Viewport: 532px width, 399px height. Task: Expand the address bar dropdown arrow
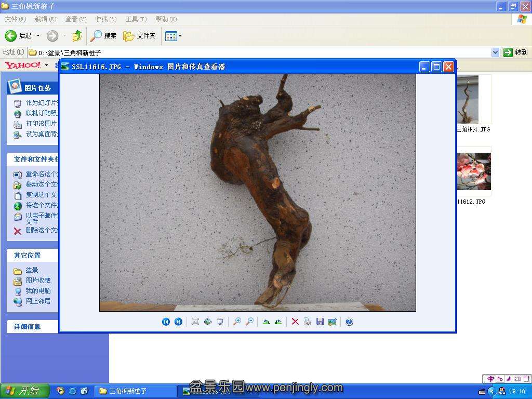(495, 52)
